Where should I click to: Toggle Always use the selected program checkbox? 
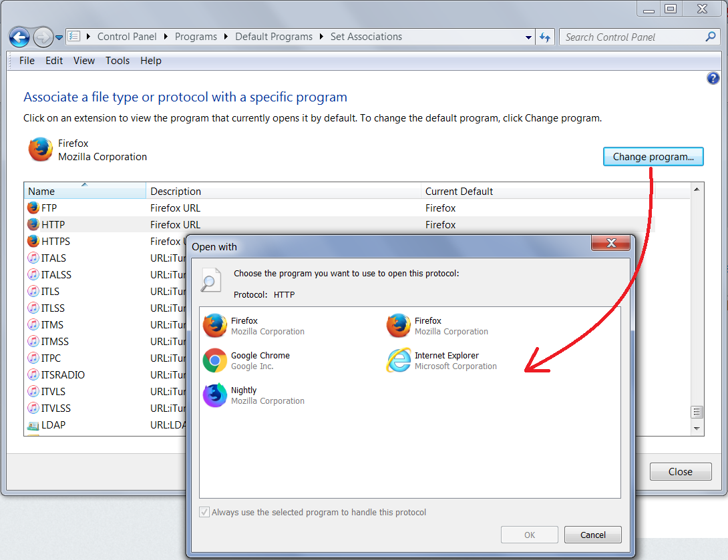click(204, 512)
